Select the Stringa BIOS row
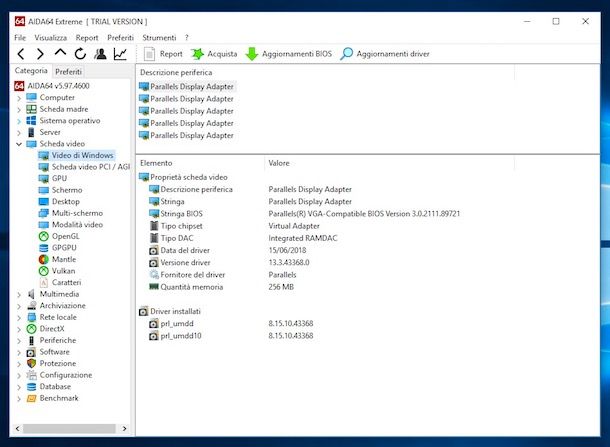 coord(304,214)
